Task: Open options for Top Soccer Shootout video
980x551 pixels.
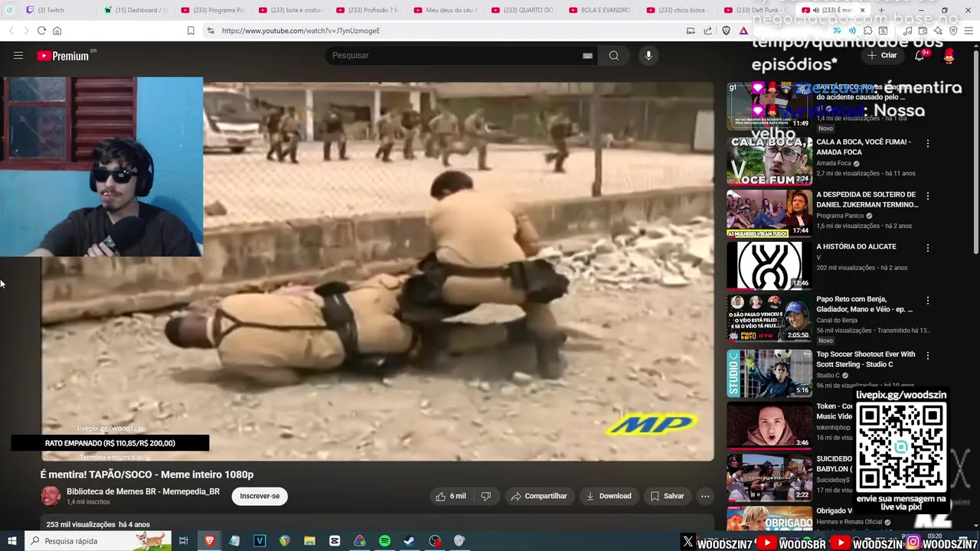Action: pos(928,356)
